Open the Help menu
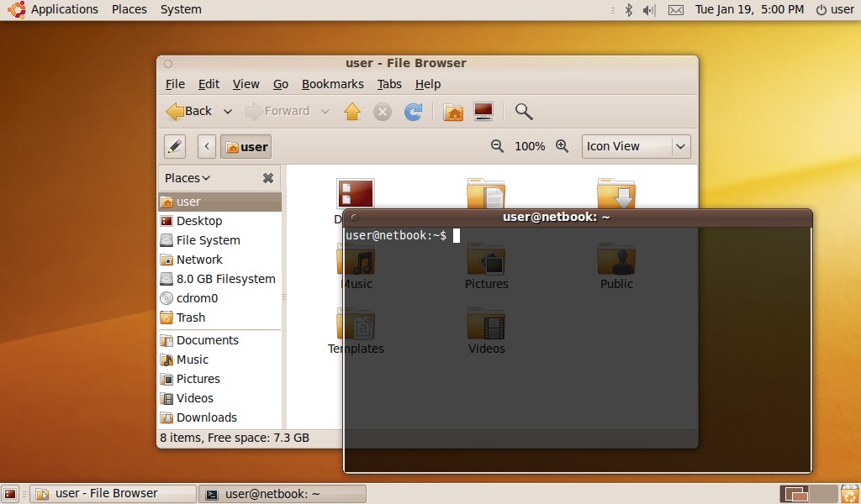This screenshot has width=861, height=504. pyautogui.click(x=428, y=84)
